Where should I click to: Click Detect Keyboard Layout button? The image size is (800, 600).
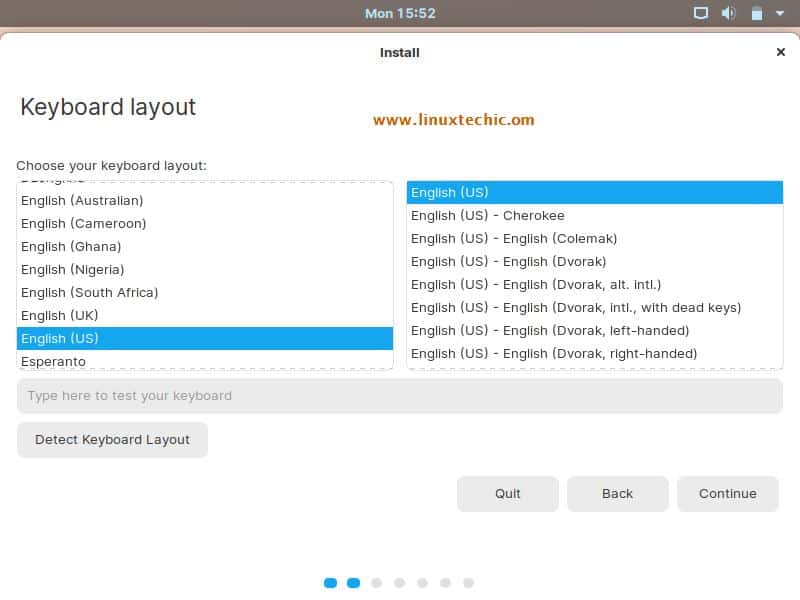(112, 439)
